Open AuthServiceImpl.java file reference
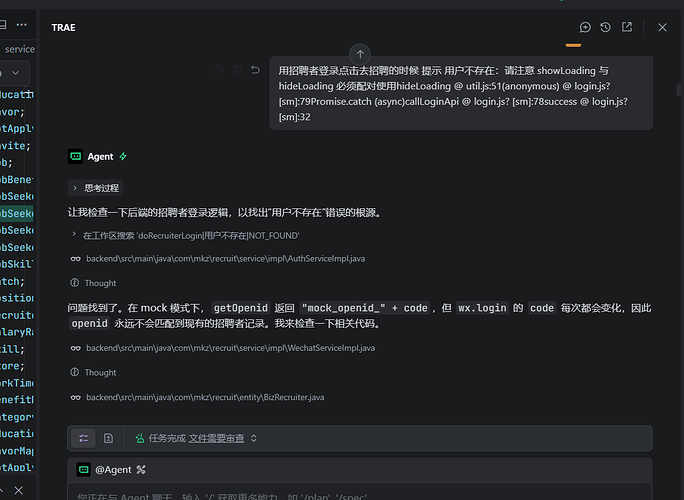 [226, 259]
